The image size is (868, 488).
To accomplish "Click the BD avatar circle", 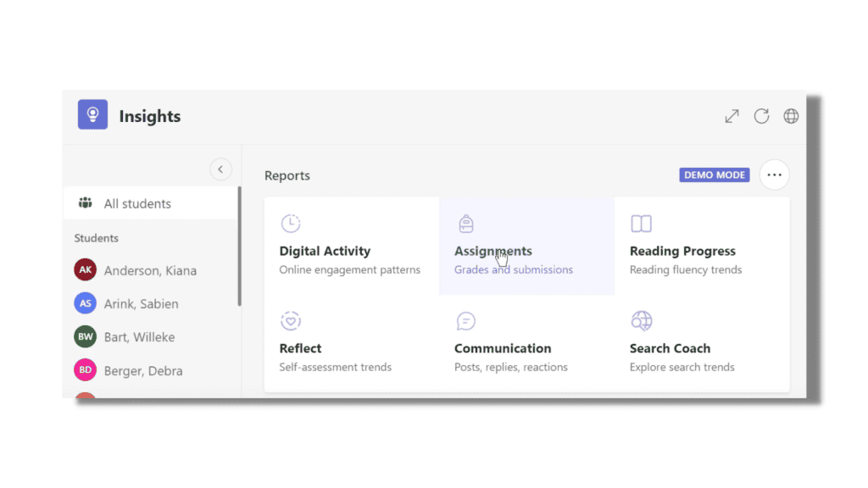I will point(86,370).
